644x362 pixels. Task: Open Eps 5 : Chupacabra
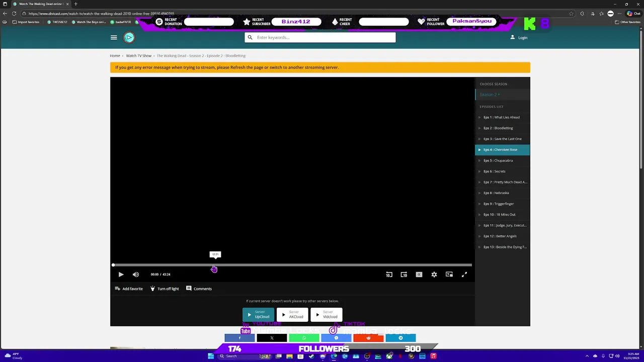click(502, 160)
